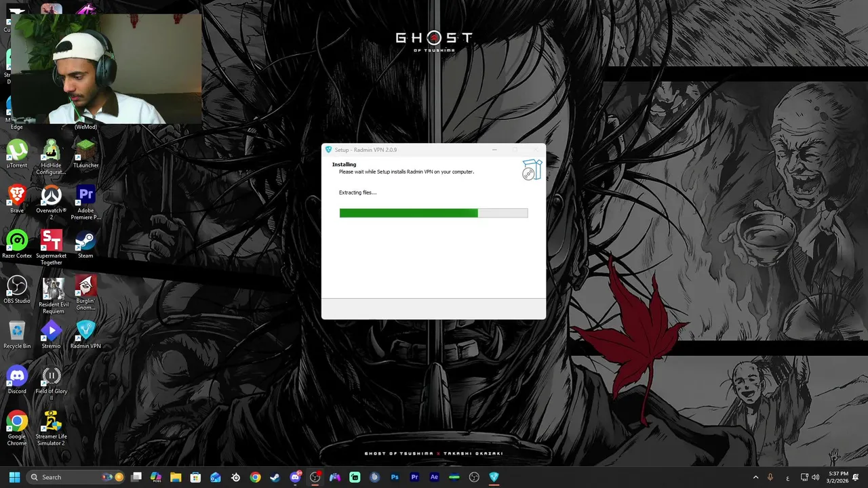
Task: Open Chrome from the taskbar
Action: [255, 477]
